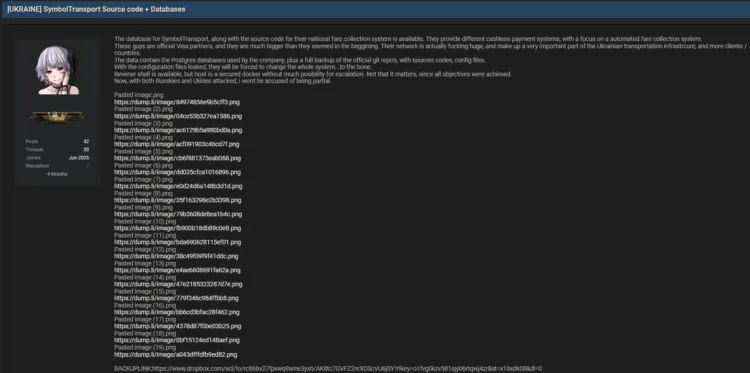Image resolution: width=750 pixels, height=373 pixels.
Task: Open dump.li link starting 0bf15124
Action: (177, 340)
